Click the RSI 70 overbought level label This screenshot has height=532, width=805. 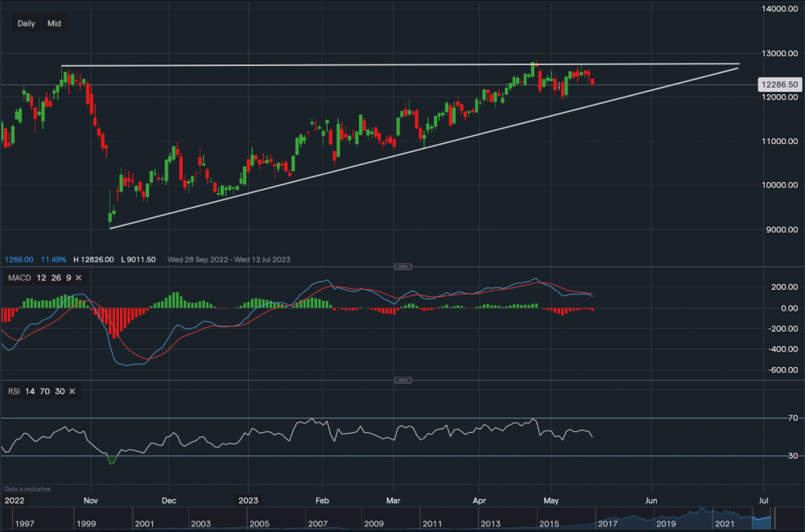pos(770,419)
